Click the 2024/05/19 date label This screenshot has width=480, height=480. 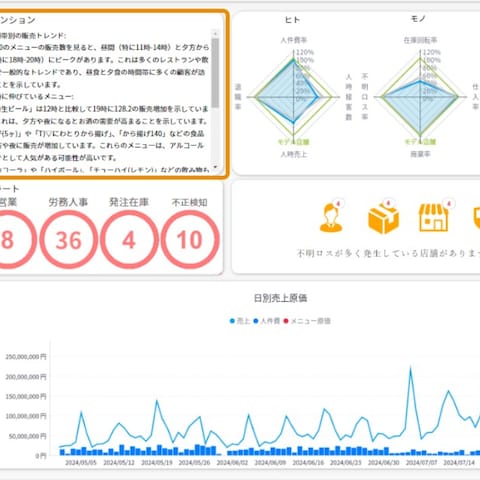click(x=157, y=463)
